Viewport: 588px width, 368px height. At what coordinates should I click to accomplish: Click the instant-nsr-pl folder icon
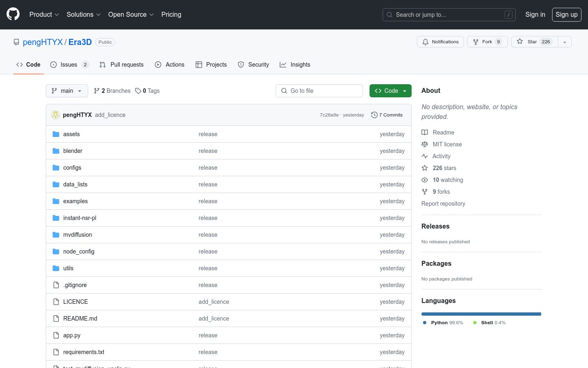pyautogui.click(x=56, y=218)
